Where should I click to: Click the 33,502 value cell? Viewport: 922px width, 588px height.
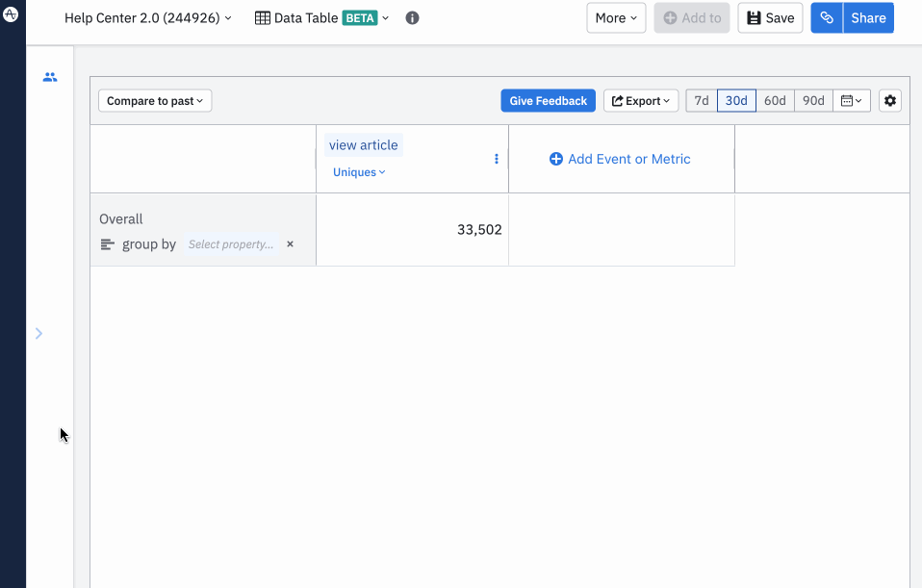412,230
